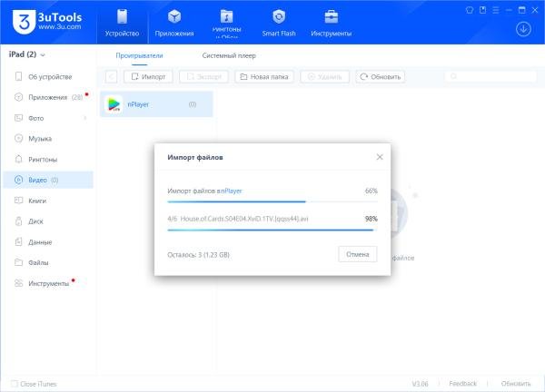Click the House.of.Cards.S04E04 file name
Viewport: 545px width, 392px height.
click(x=244, y=219)
